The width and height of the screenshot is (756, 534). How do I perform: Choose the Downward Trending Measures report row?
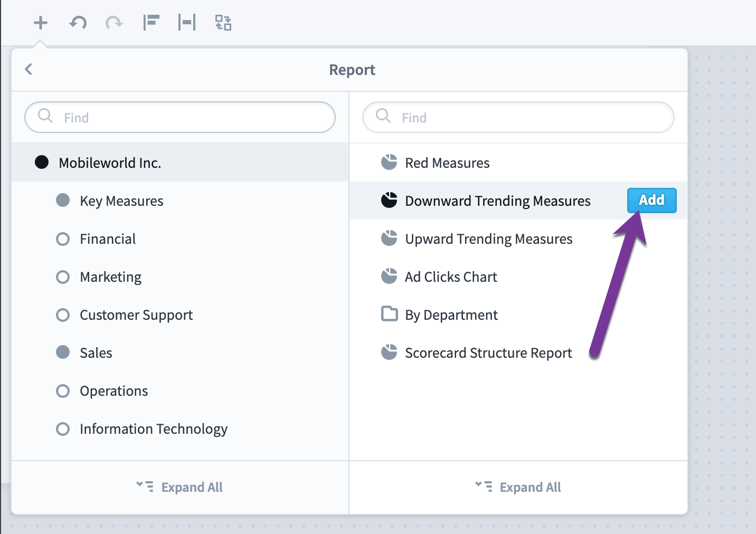[x=518, y=201]
